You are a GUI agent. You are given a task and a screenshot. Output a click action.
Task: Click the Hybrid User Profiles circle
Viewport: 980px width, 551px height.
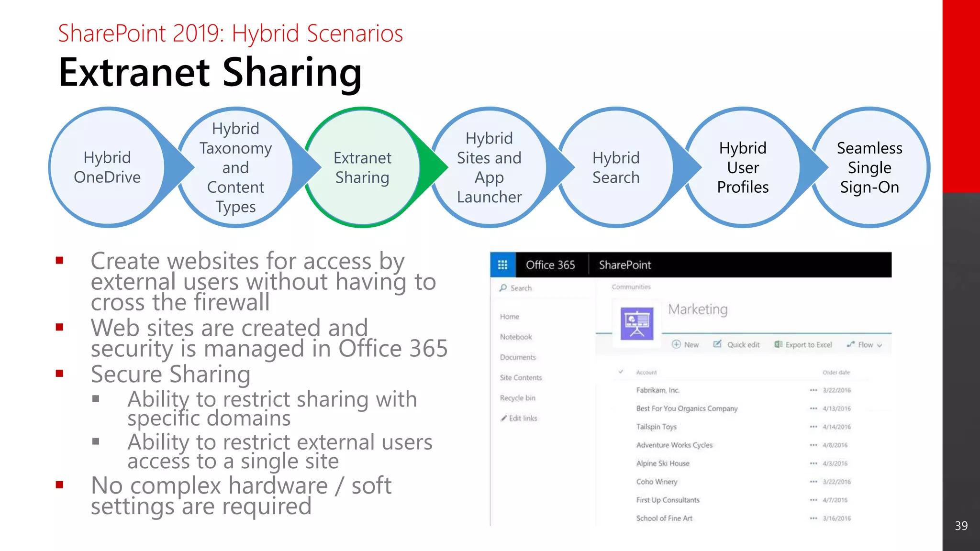(743, 167)
